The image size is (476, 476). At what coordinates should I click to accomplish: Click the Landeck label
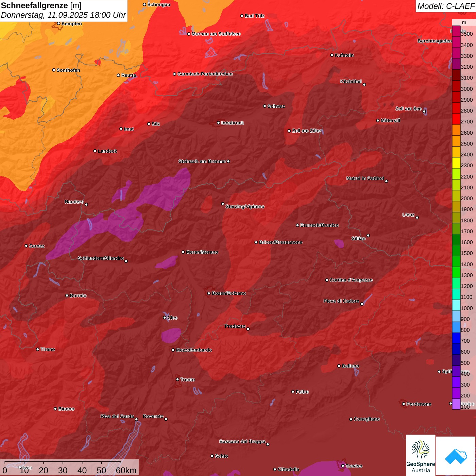pos(107,151)
